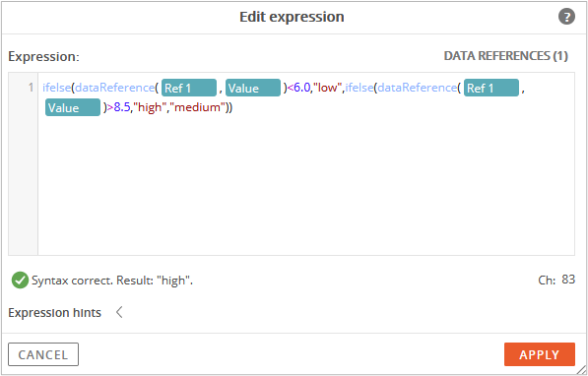588x376 pixels.
Task: Open the DATA REFERENCES (1) panel
Action: click(x=505, y=56)
